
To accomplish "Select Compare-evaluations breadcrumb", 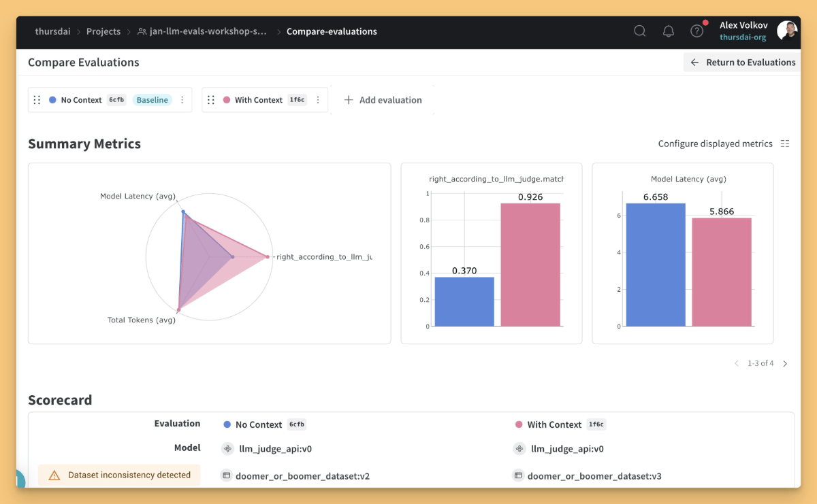I will 332,31.
